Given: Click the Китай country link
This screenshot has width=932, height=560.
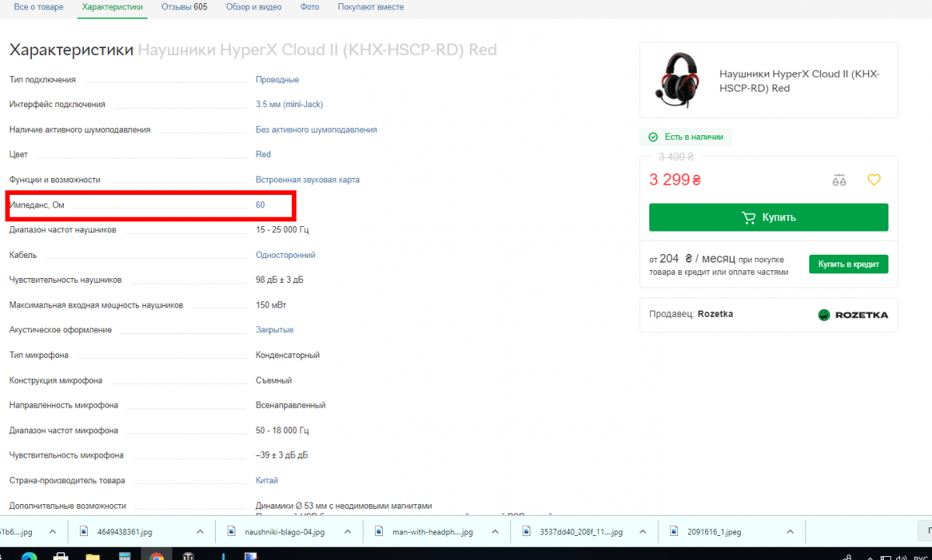Looking at the screenshot, I should [266, 481].
